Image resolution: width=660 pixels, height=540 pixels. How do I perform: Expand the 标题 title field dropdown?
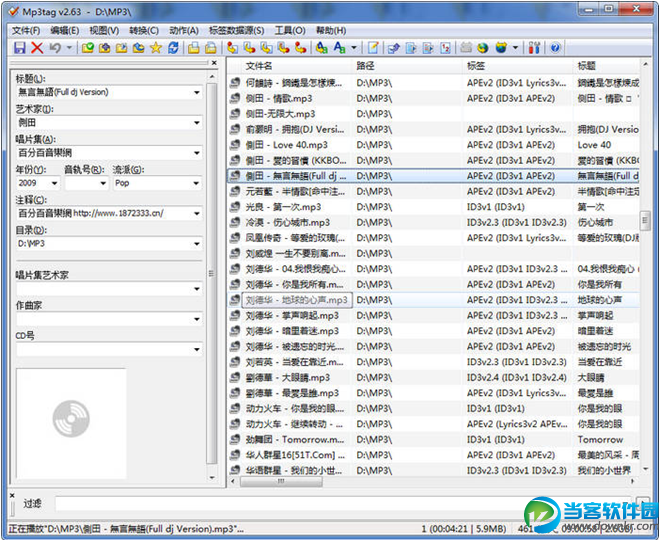pos(197,92)
